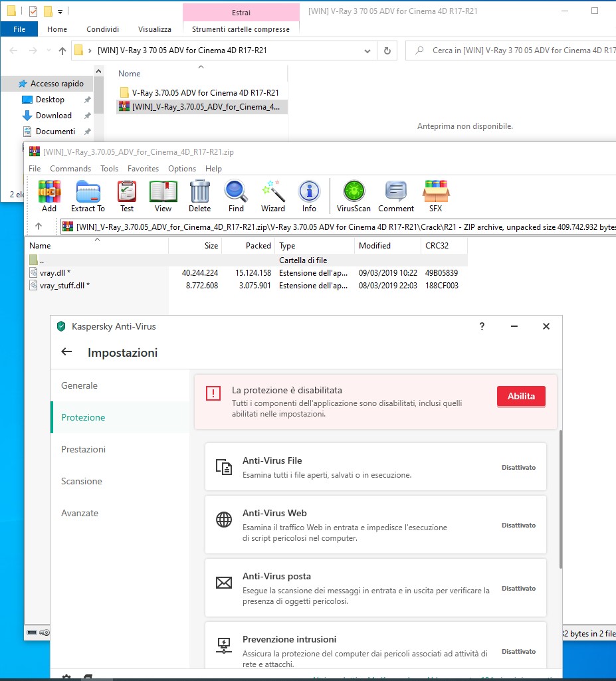Select the parent folder ".." row in WinRAR
Image resolution: width=616 pixels, height=681 pixels.
point(246,260)
